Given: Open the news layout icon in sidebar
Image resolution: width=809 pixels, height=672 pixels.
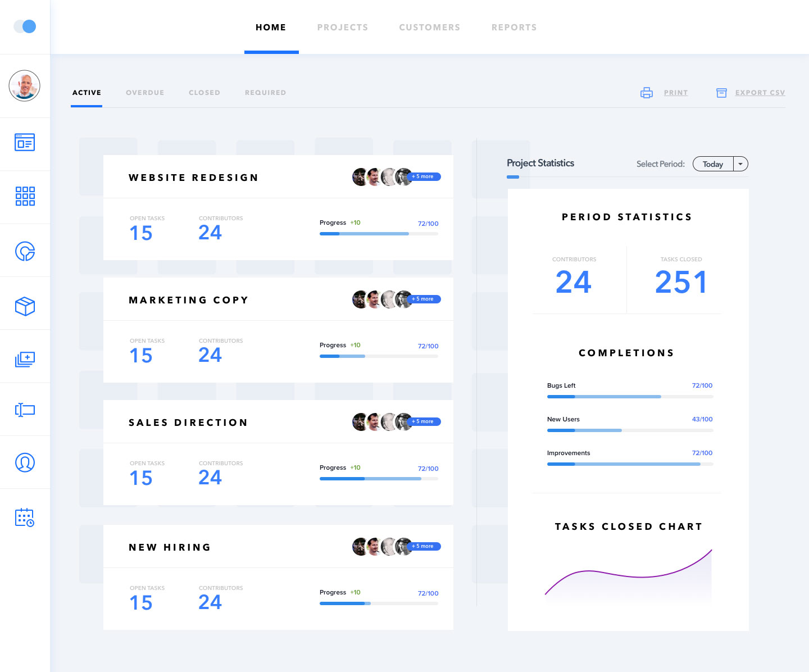Looking at the screenshot, I should [x=25, y=142].
